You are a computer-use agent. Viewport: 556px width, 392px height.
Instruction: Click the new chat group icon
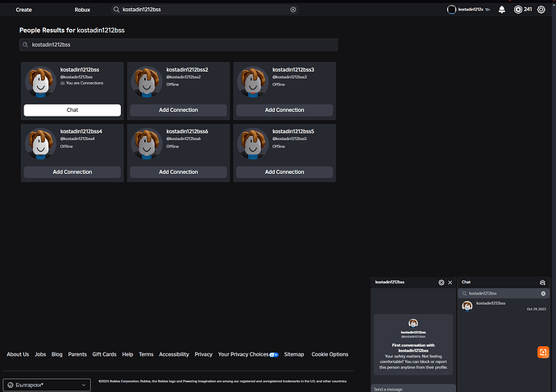click(543, 283)
